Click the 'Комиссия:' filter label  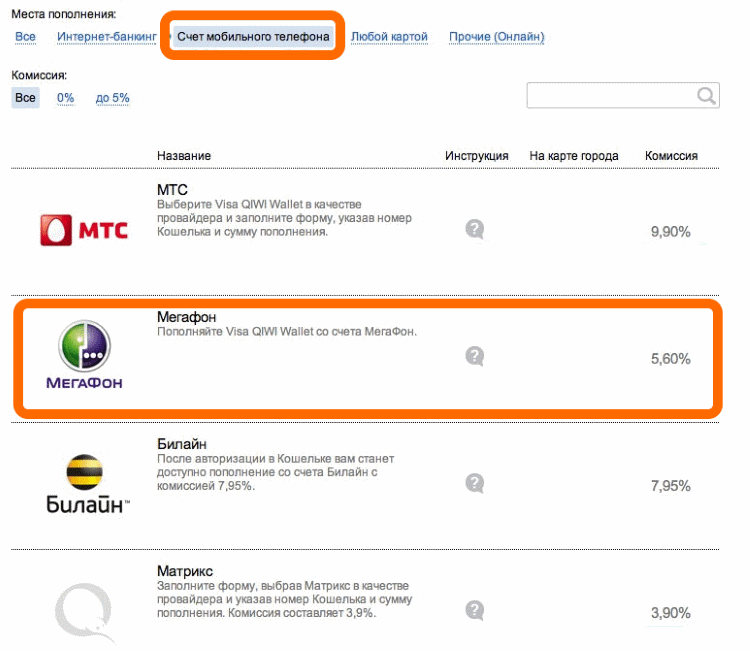(39, 76)
